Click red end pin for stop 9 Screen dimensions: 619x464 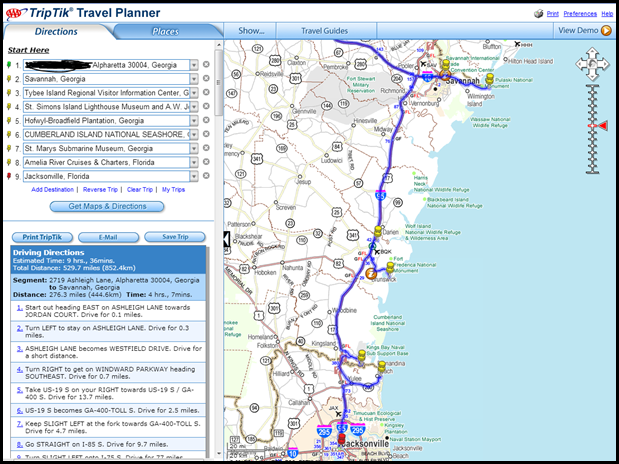point(9,176)
